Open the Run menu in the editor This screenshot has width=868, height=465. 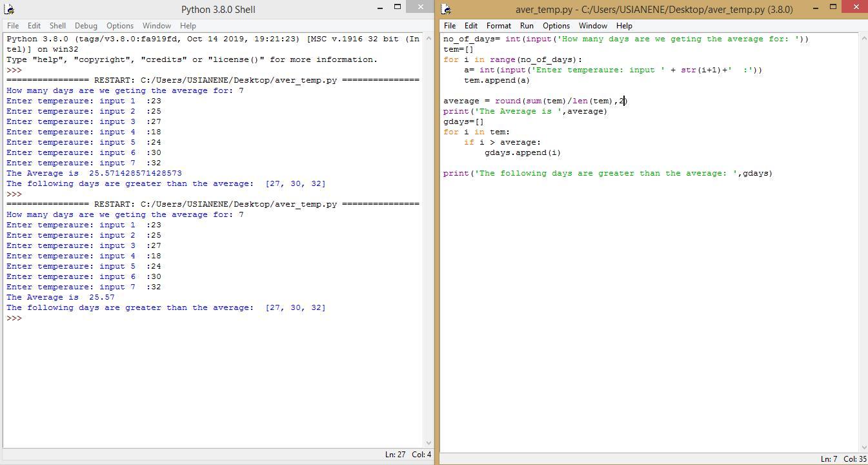pos(527,26)
